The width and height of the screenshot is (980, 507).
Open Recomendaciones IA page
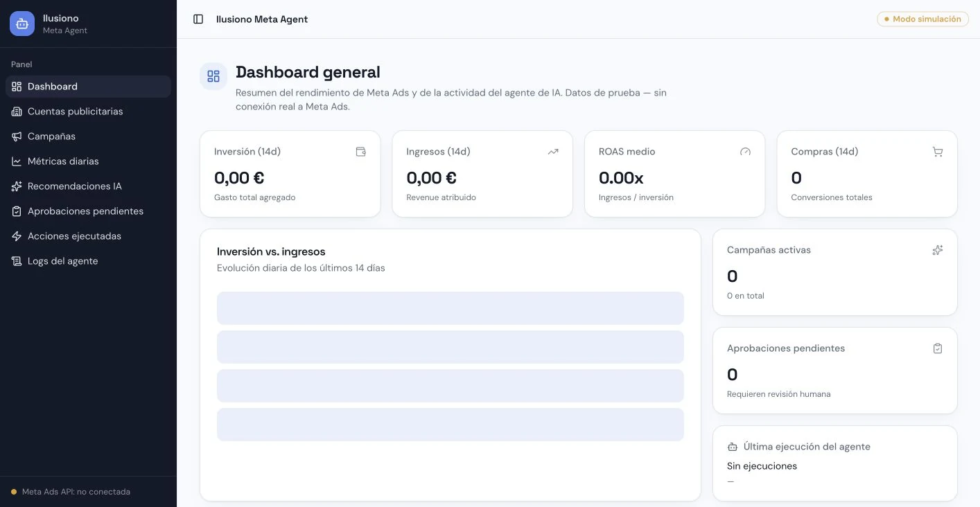pos(88,186)
